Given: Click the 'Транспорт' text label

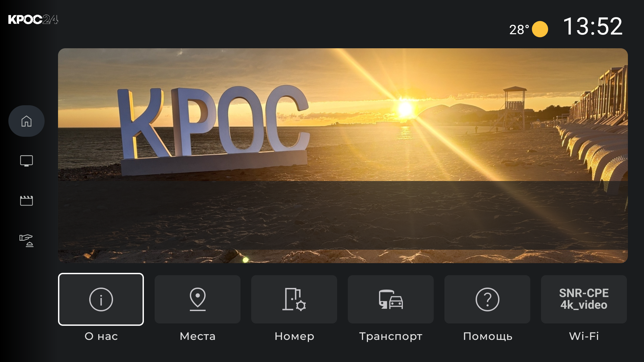Looking at the screenshot, I should (391, 336).
